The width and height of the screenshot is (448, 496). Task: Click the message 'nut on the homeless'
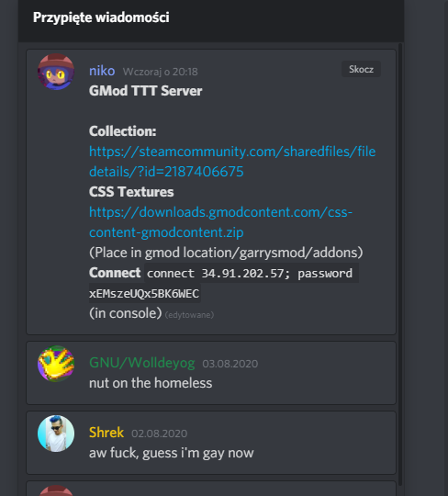pos(151,383)
